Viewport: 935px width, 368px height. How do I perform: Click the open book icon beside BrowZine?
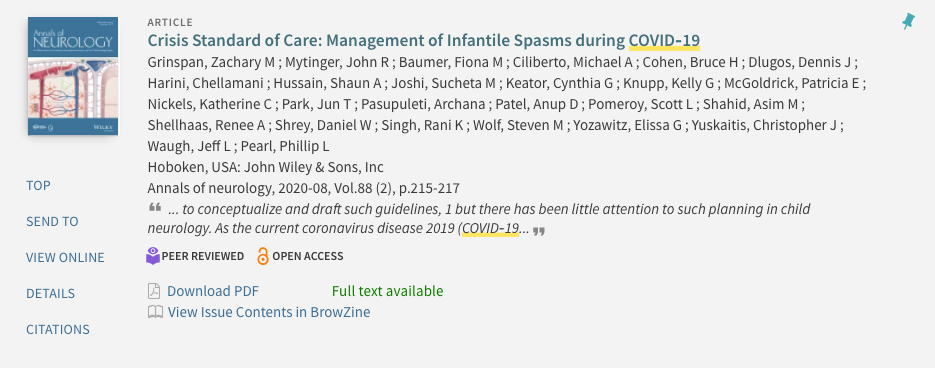(155, 312)
